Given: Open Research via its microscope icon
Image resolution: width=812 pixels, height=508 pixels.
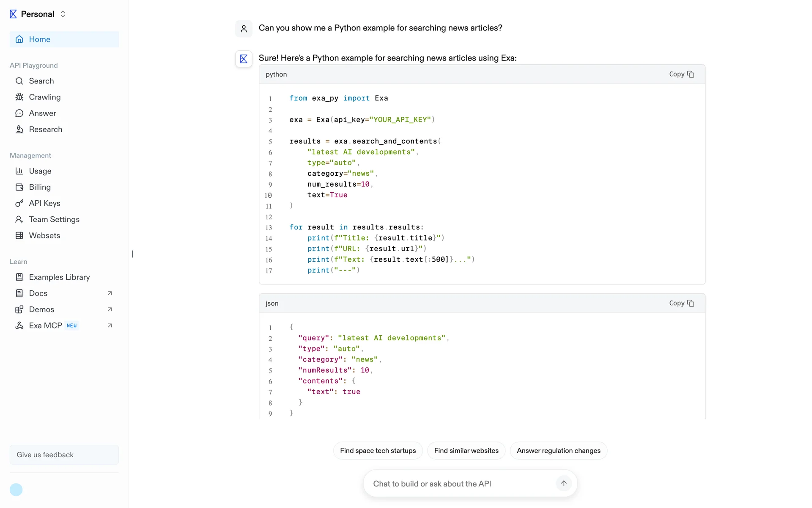Looking at the screenshot, I should coord(19,130).
